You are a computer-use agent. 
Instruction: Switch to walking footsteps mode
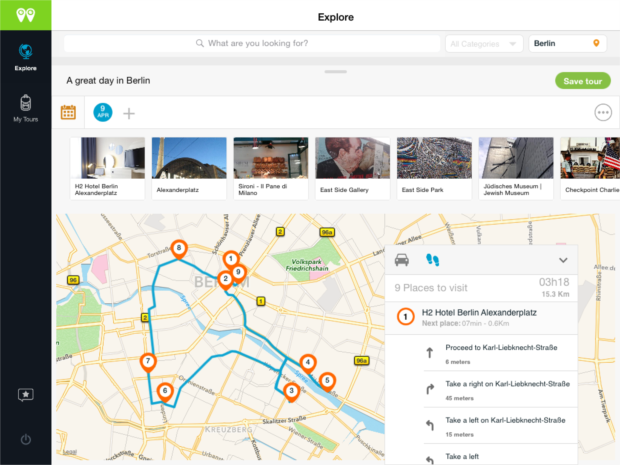click(x=432, y=260)
